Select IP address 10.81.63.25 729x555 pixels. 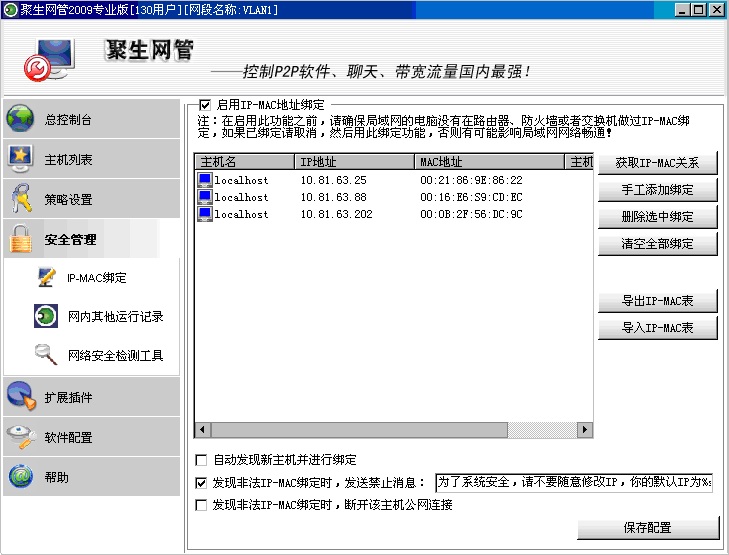333,180
